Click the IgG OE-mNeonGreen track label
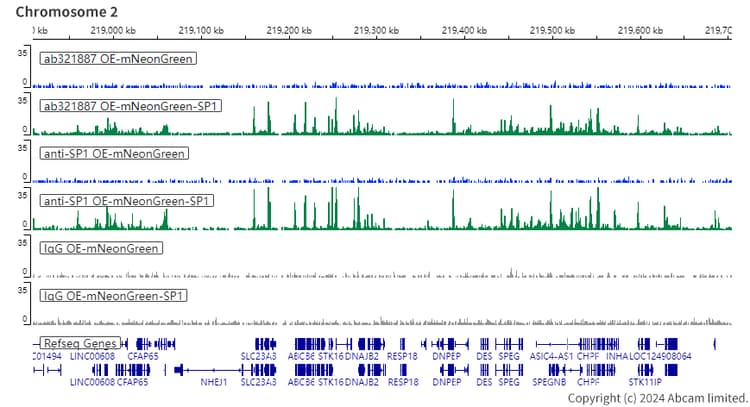750x407 pixels. point(100,248)
